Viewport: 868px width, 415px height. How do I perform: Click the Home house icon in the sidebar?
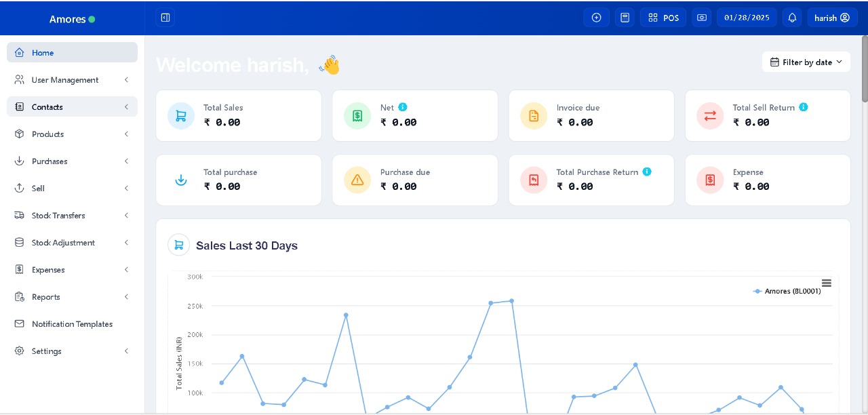pyautogui.click(x=19, y=52)
